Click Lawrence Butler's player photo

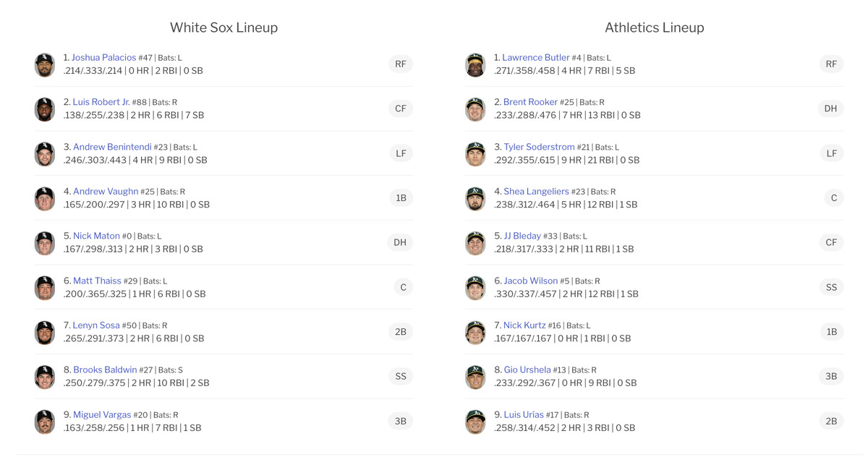point(475,64)
